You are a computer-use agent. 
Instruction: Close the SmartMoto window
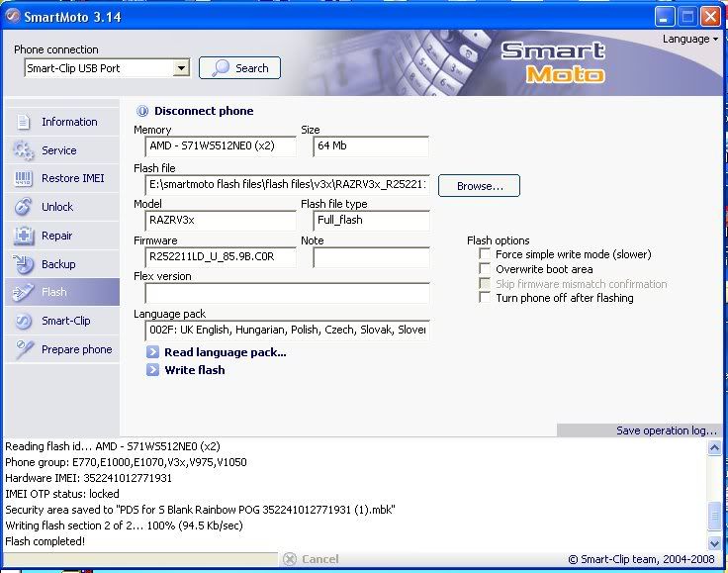pyautogui.click(x=710, y=17)
